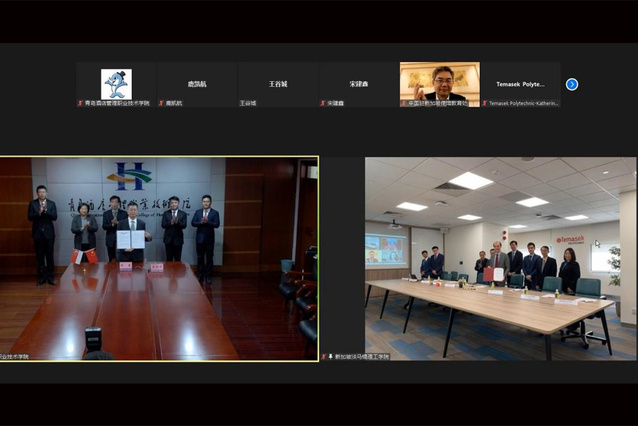The width and height of the screenshot is (638, 426).
Task: Click the video thumbnail of man in suit
Action: (x=440, y=82)
